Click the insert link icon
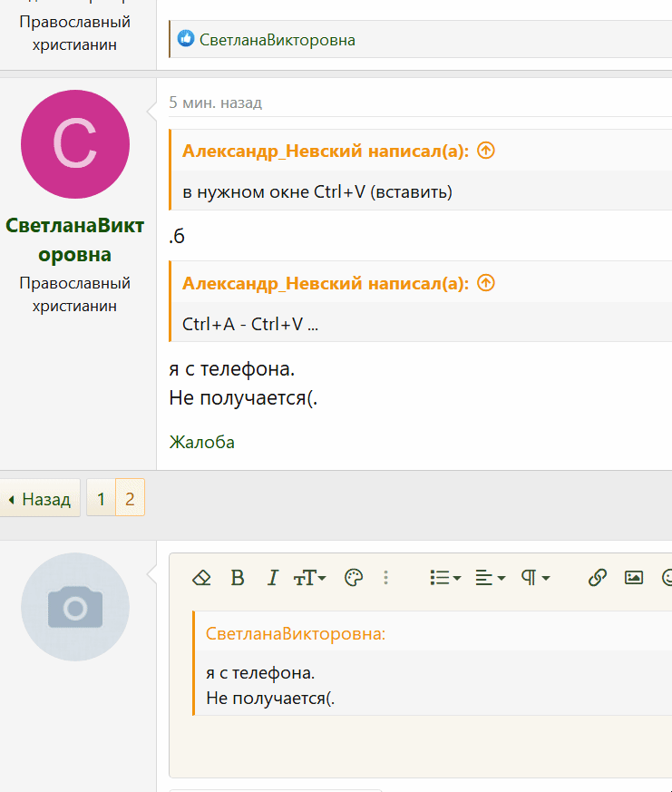The height and width of the screenshot is (792, 672). (598, 577)
